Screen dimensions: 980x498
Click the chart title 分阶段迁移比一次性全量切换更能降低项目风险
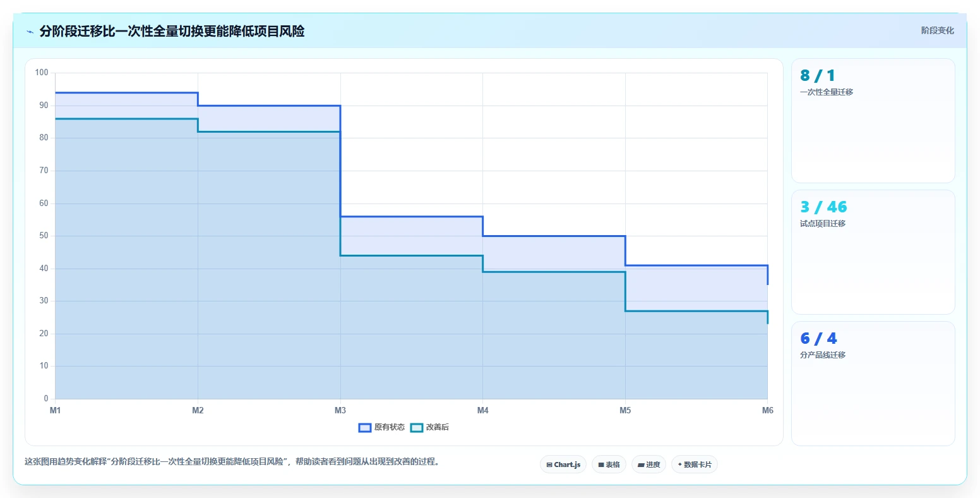pyautogui.click(x=172, y=32)
